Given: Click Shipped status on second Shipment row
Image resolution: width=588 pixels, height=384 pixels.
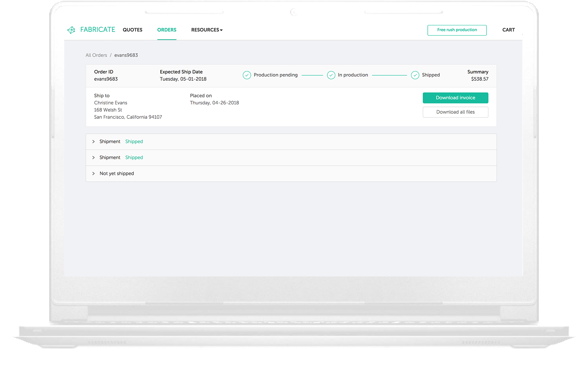Looking at the screenshot, I should [x=134, y=158].
